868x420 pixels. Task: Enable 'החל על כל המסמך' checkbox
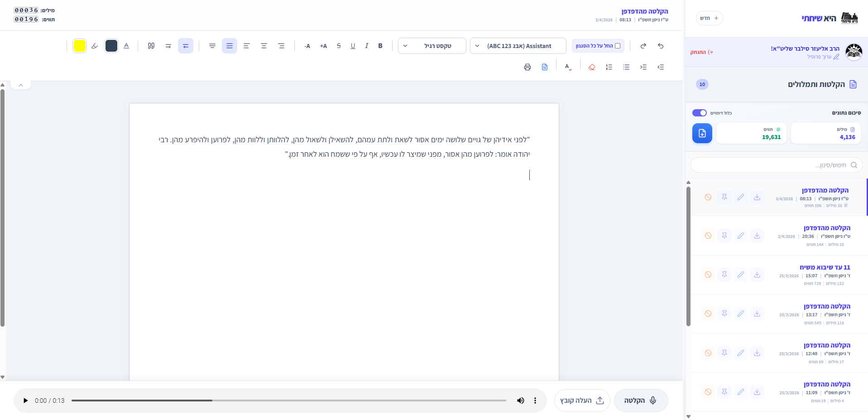618,46
